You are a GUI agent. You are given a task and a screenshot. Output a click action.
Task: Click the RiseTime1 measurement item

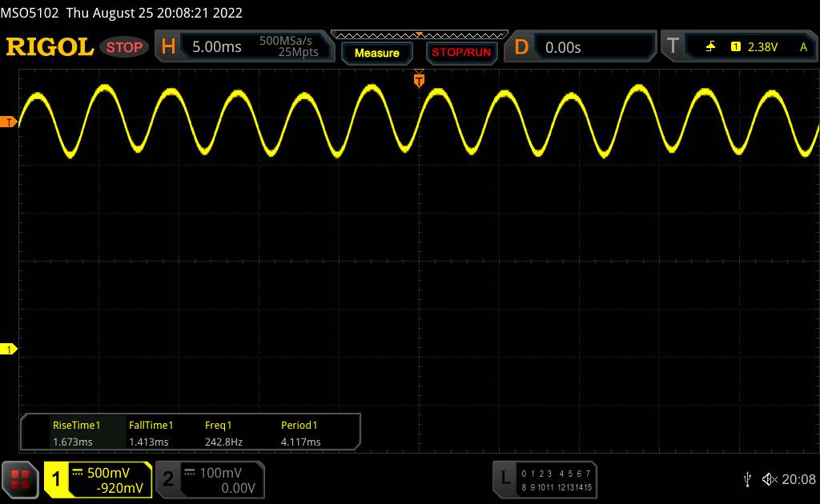point(76,433)
